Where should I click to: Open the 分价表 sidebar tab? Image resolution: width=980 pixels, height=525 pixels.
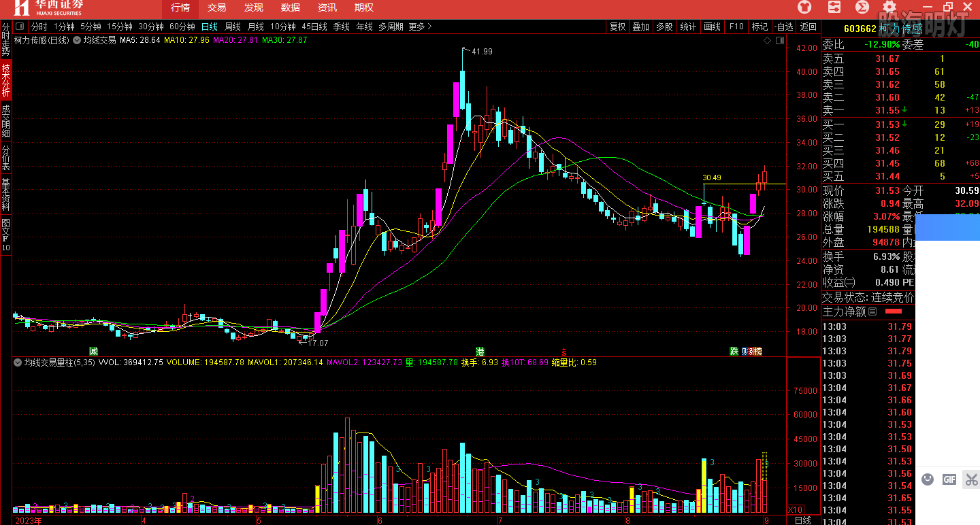5,158
